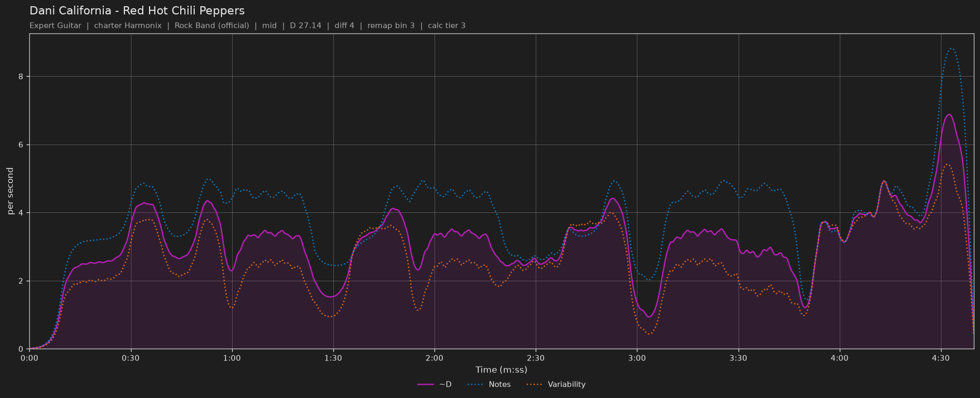Click the "2:00" time tick label
This screenshot has height=398, width=980.
[x=435, y=358]
